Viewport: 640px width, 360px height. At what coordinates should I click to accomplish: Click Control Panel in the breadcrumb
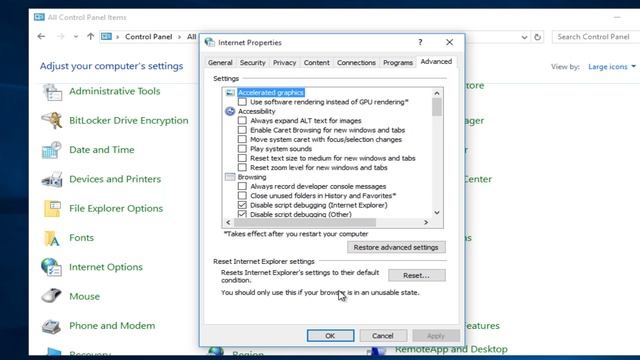(x=149, y=37)
